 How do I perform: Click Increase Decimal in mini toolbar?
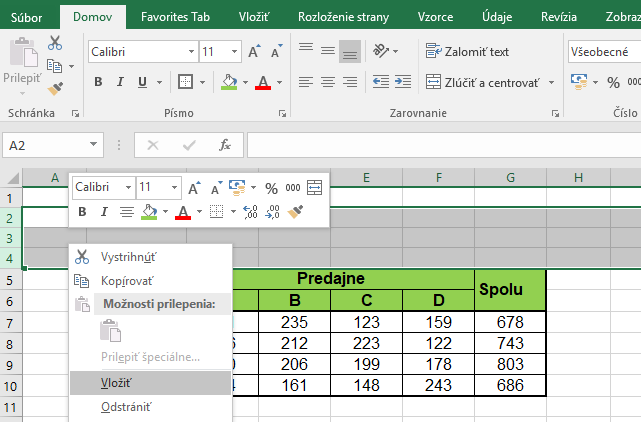tap(249, 212)
